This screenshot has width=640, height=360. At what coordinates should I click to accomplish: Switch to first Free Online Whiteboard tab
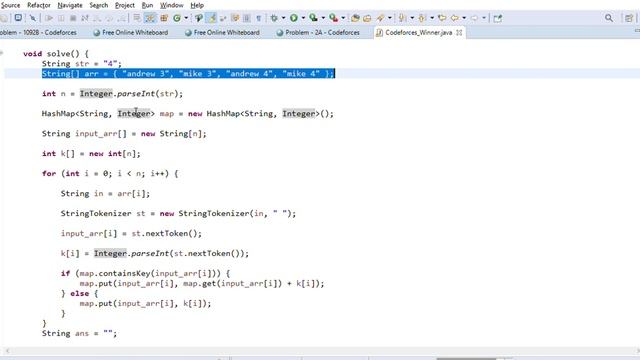(131, 32)
